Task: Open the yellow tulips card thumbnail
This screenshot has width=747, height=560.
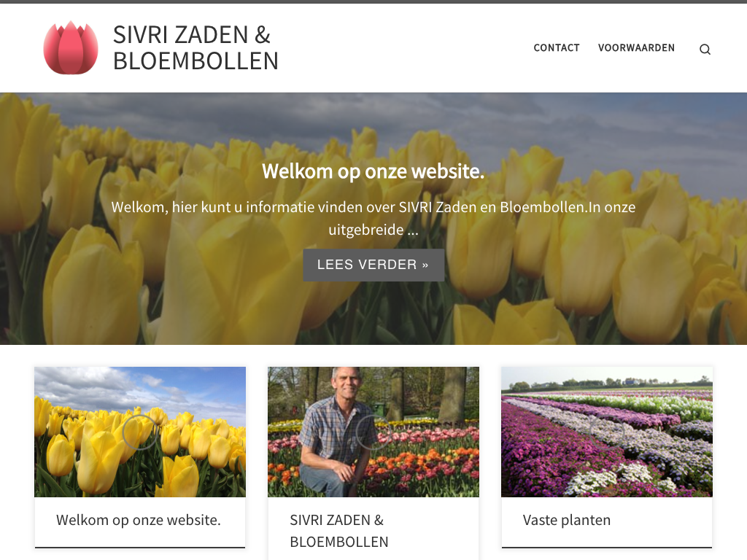Action: click(140, 432)
